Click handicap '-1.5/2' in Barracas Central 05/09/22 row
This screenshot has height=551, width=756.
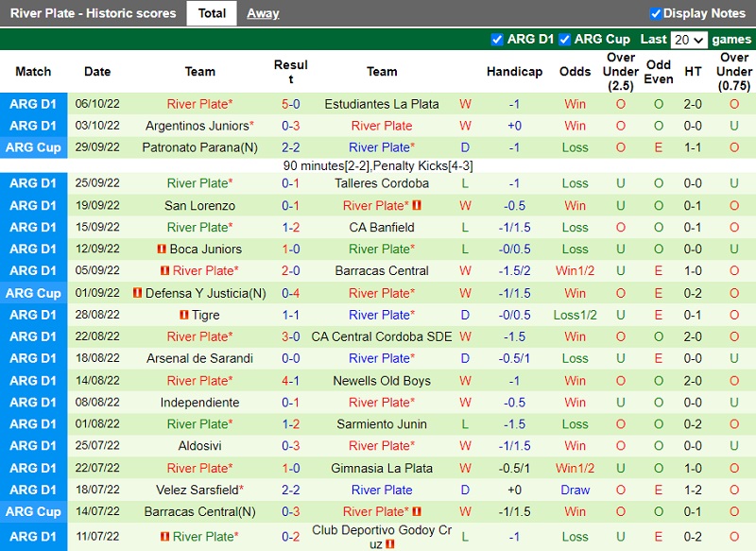pos(514,271)
